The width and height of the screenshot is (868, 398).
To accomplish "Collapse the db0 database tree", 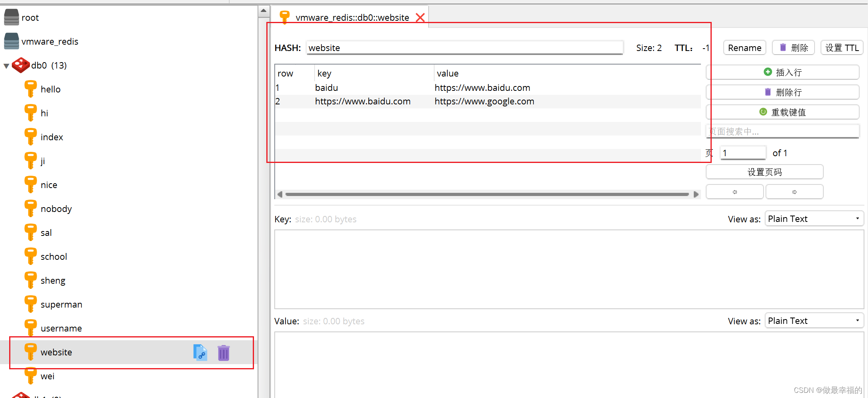I will tap(6, 66).
